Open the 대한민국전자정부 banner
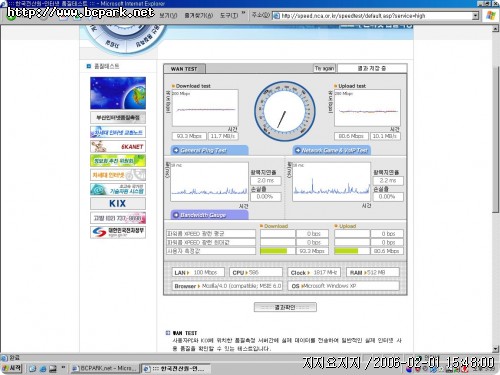The image size is (500, 375). [x=118, y=232]
